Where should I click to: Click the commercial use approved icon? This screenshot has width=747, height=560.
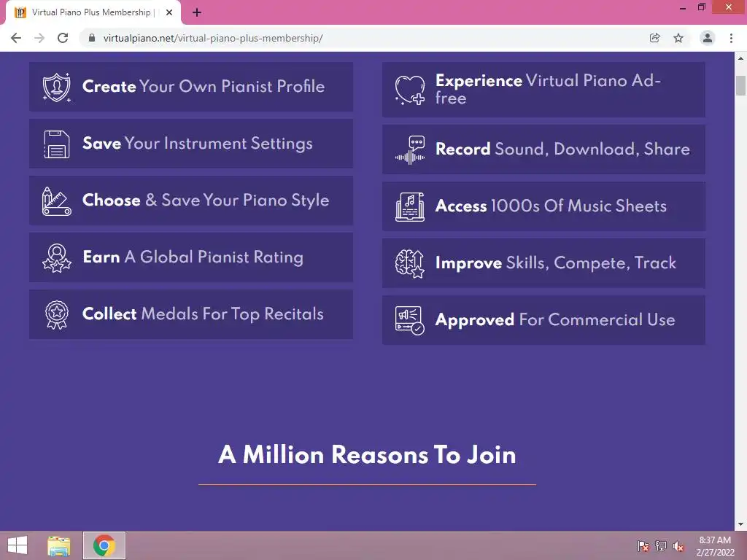pos(410,321)
